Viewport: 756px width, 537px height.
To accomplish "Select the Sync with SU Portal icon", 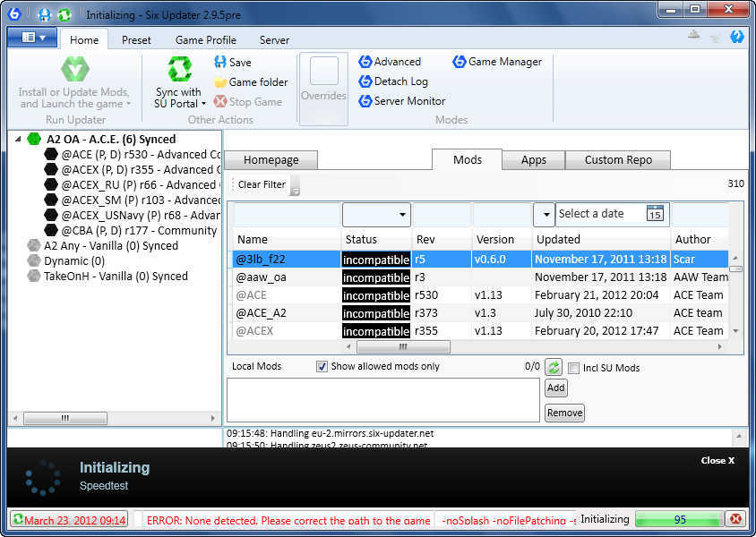I will click(x=179, y=72).
